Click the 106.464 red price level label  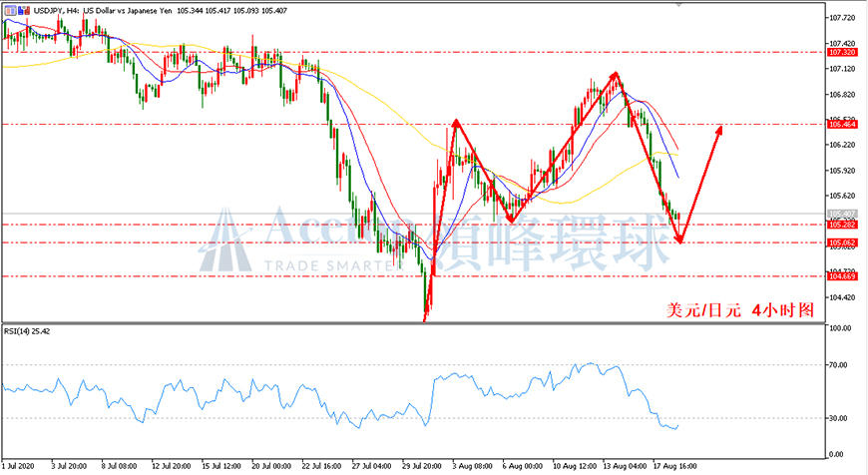pyautogui.click(x=842, y=124)
